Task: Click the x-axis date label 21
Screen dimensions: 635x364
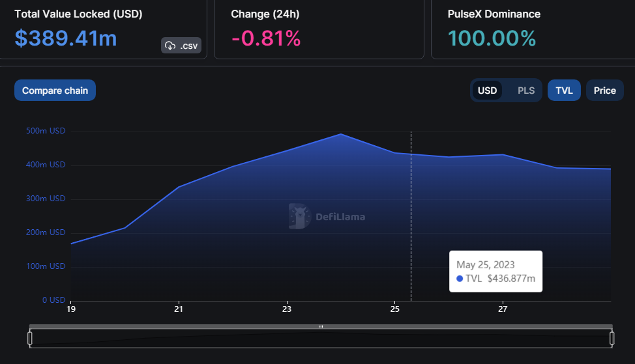Action: [x=179, y=309]
